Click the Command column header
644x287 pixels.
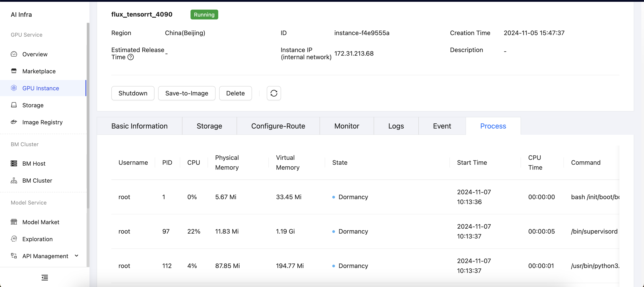(585, 162)
